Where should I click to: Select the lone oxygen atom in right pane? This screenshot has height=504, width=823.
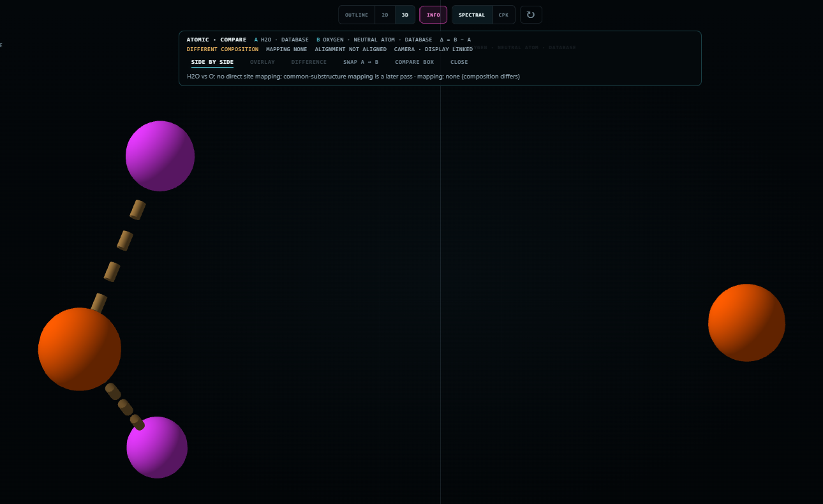point(746,323)
